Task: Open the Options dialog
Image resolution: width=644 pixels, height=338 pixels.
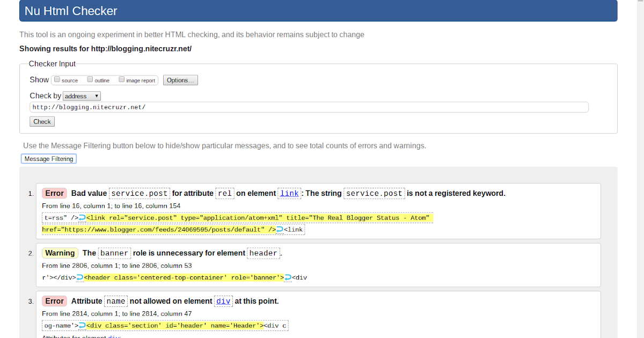Action: pyautogui.click(x=180, y=79)
